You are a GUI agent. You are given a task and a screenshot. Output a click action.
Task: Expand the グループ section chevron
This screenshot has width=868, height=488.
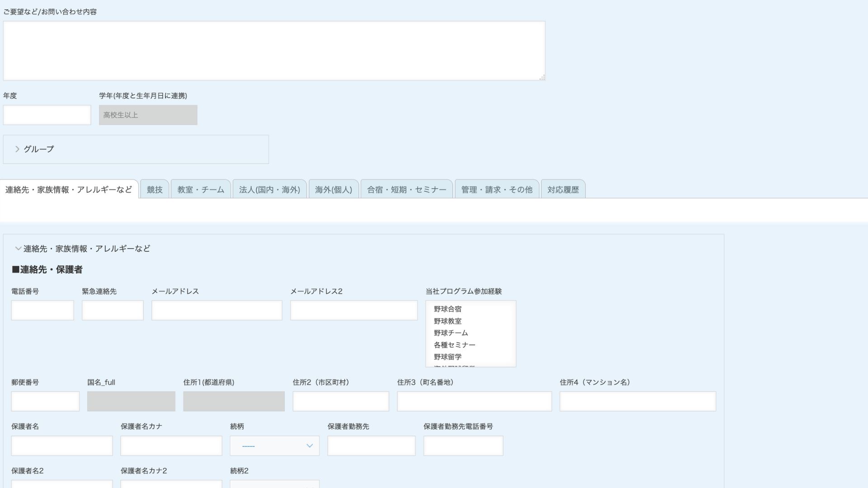17,149
